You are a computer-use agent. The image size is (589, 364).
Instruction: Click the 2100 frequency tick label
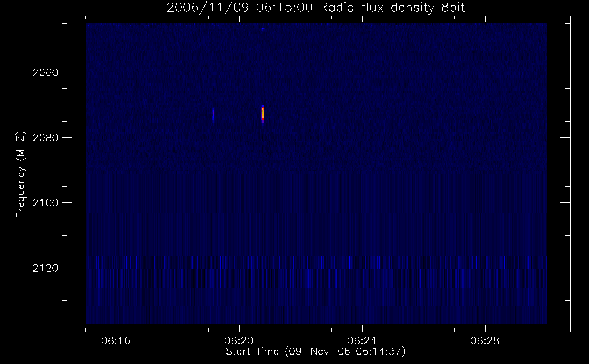45,203
